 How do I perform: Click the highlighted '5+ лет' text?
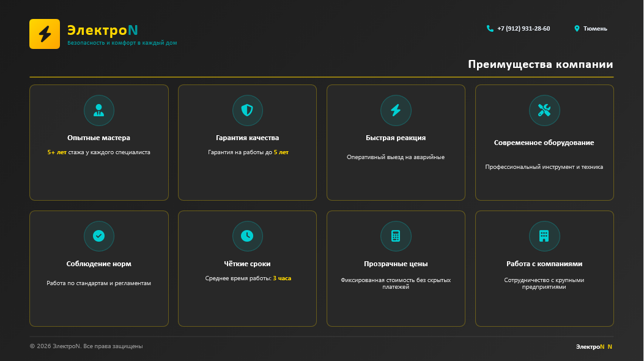tap(57, 152)
